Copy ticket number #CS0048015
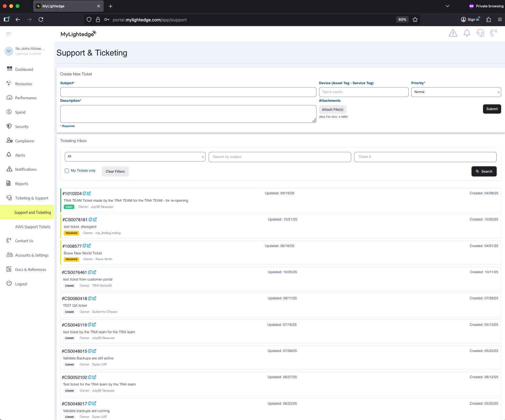Viewport: 505px width, 420px height. coord(90,351)
